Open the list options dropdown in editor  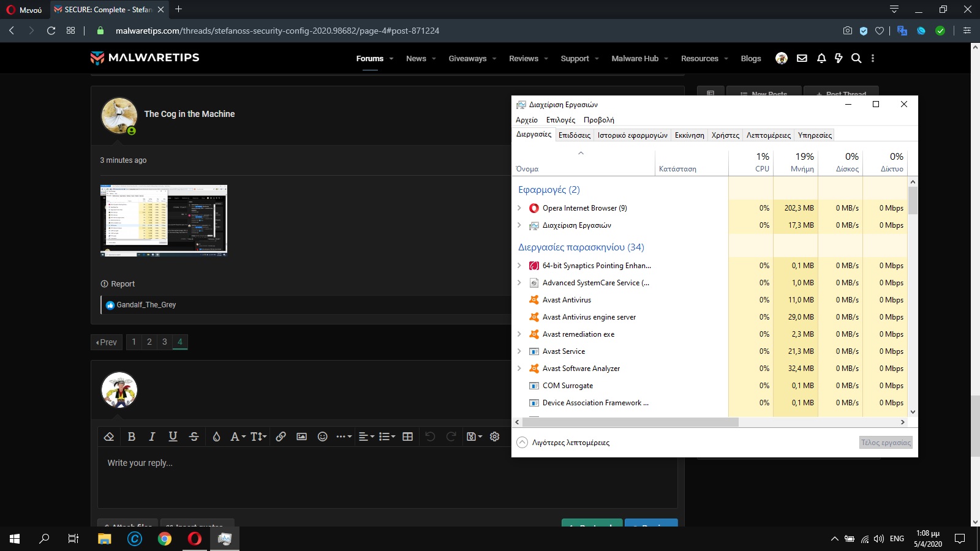click(387, 437)
